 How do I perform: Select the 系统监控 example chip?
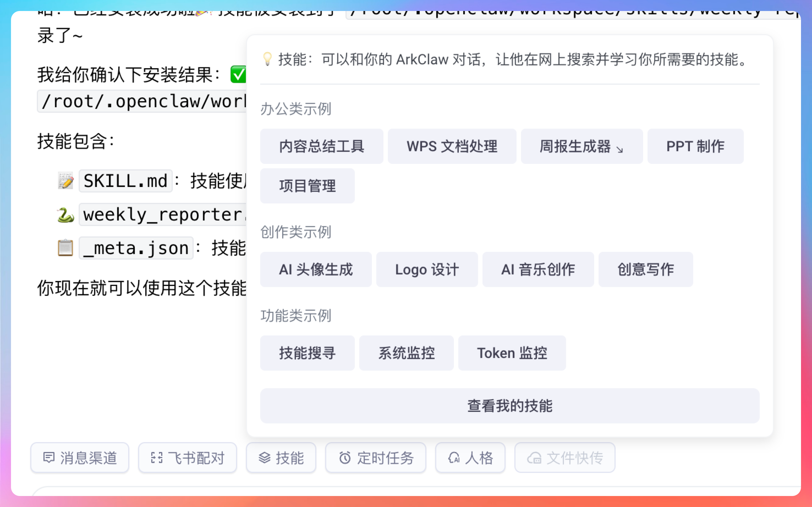point(406,353)
